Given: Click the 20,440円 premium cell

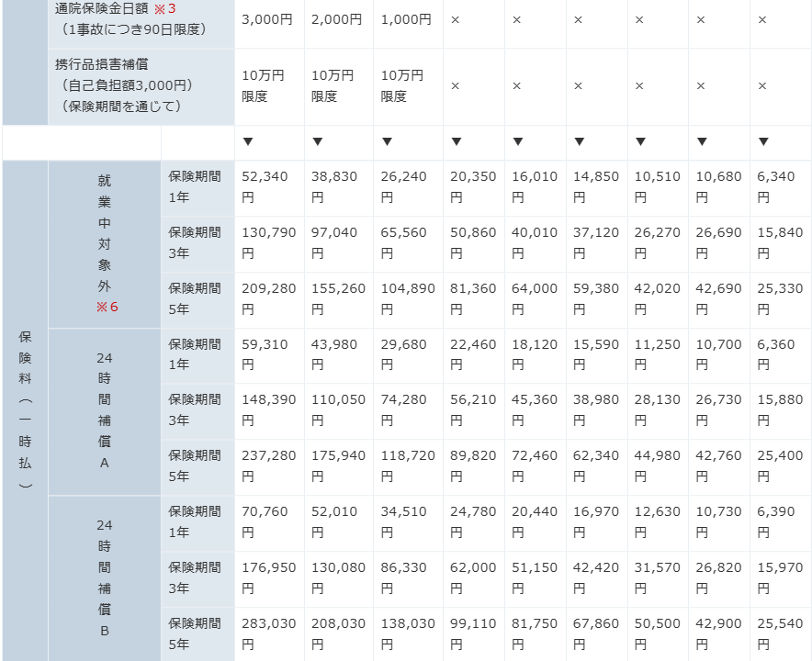Looking at the screenshot, I should click(536, 523).
